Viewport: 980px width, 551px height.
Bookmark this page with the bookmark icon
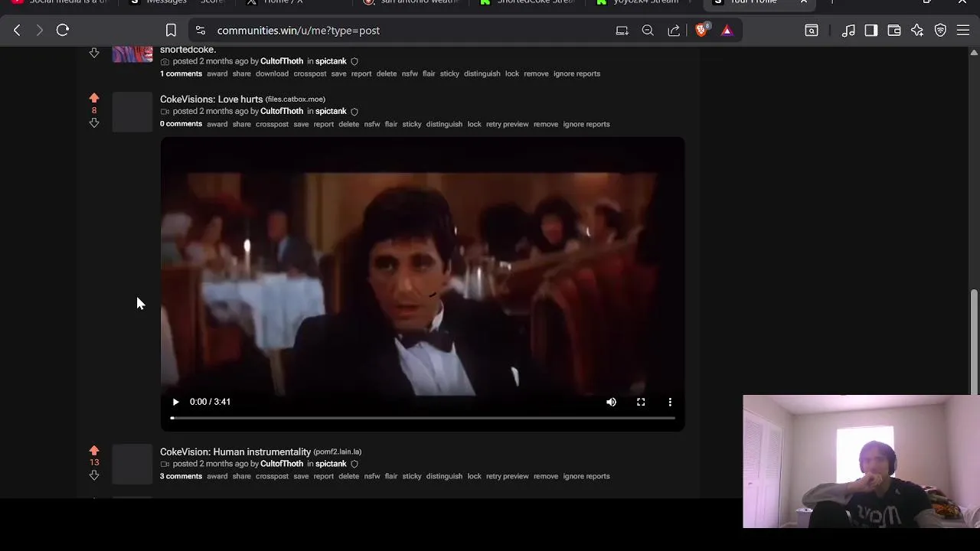point(171,31)
